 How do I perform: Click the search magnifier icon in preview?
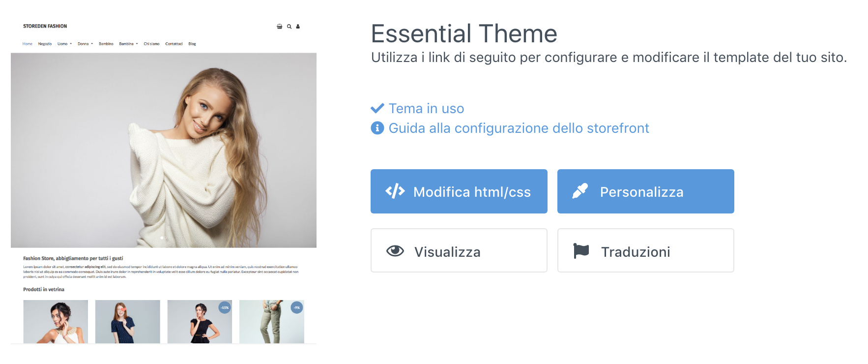tap(289, 27)
